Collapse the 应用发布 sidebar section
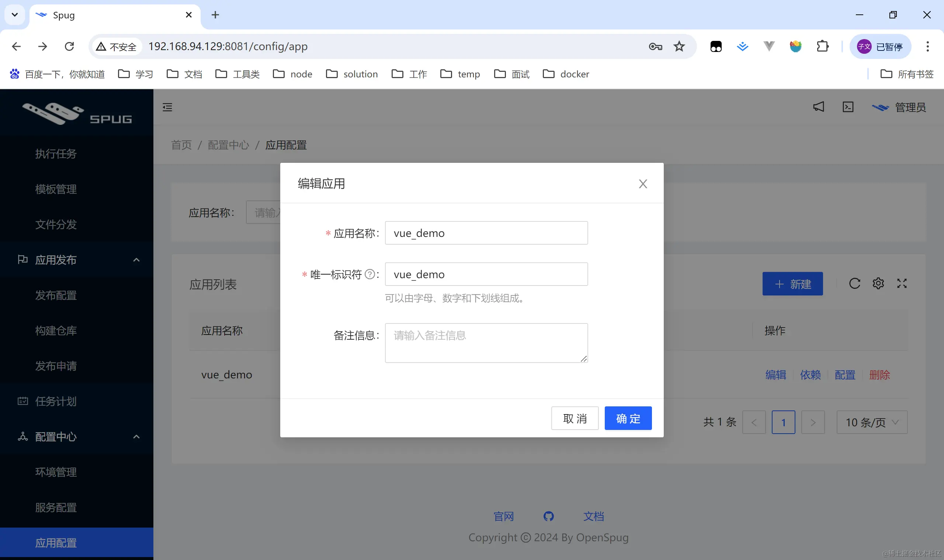The height and width of the screenshot is (560, 944). point(136,260)
